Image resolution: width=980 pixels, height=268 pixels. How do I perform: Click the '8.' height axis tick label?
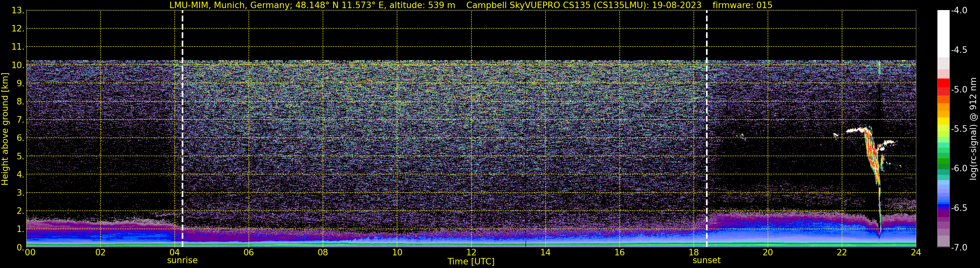pyautogui.click(x=20, y=101)
